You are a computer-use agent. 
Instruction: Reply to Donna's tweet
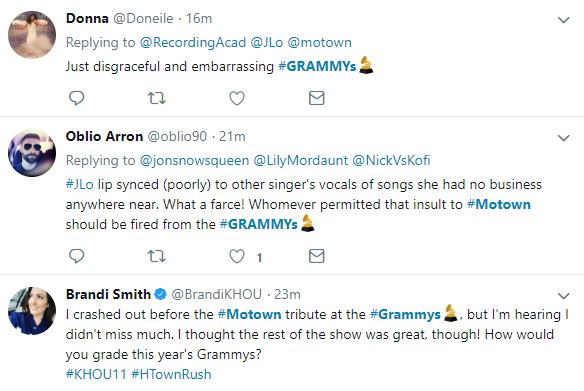(77, 98)
